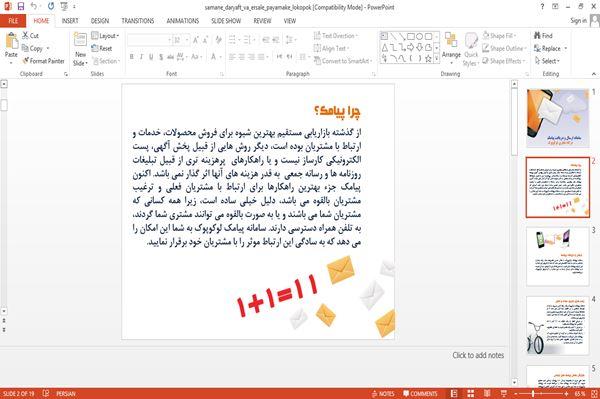Select the Oval shape in the gallery
This screenshot has height=399, width=600.
pyautogui.click(x=420, y=36)
